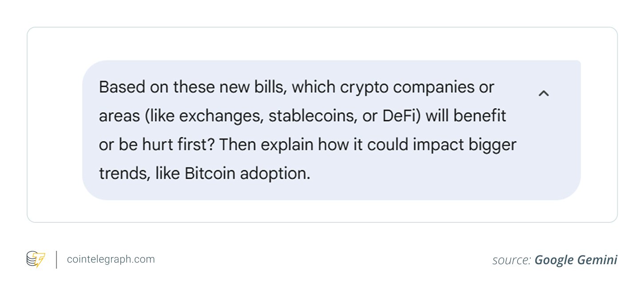The width and height of the screenshot is (644, 294).
Task: Click the "Google Gemini" source name
Action: click(x=576, y=260)
